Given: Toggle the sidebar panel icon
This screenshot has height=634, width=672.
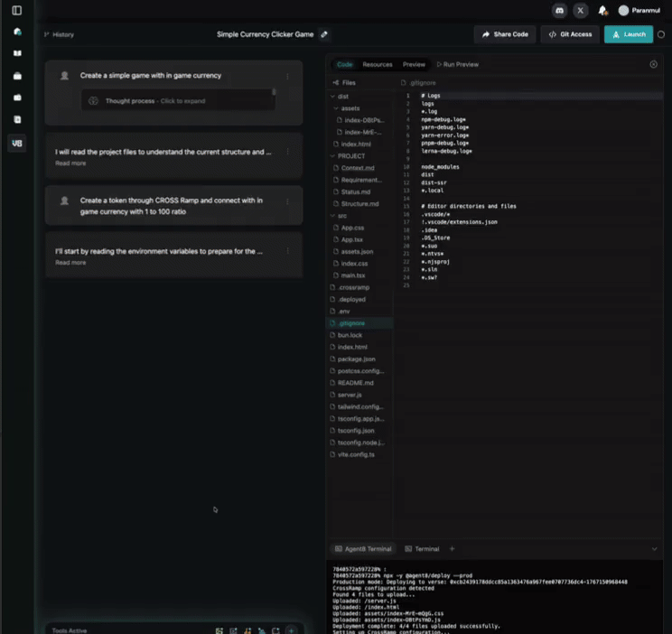Looking at the screenshot, I should (x=17, y=10).
